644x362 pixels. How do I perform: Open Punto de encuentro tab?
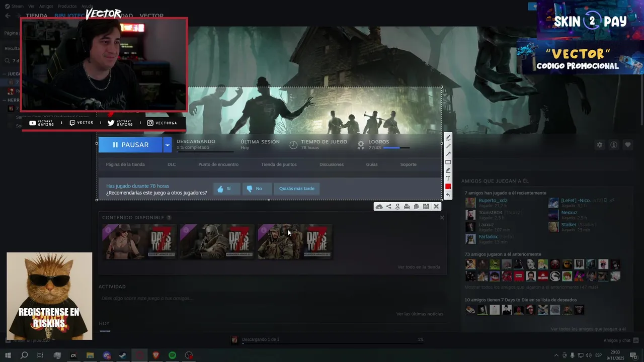pos(218,164)
